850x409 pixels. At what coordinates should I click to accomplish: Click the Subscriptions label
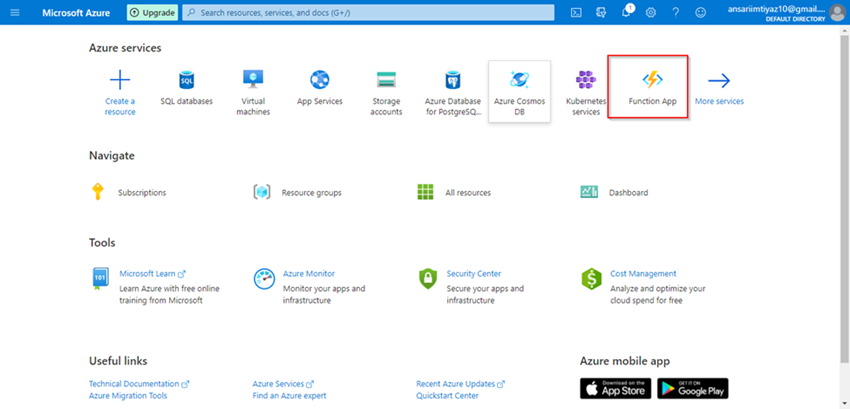pyautogui.click(x=142, y=193)
